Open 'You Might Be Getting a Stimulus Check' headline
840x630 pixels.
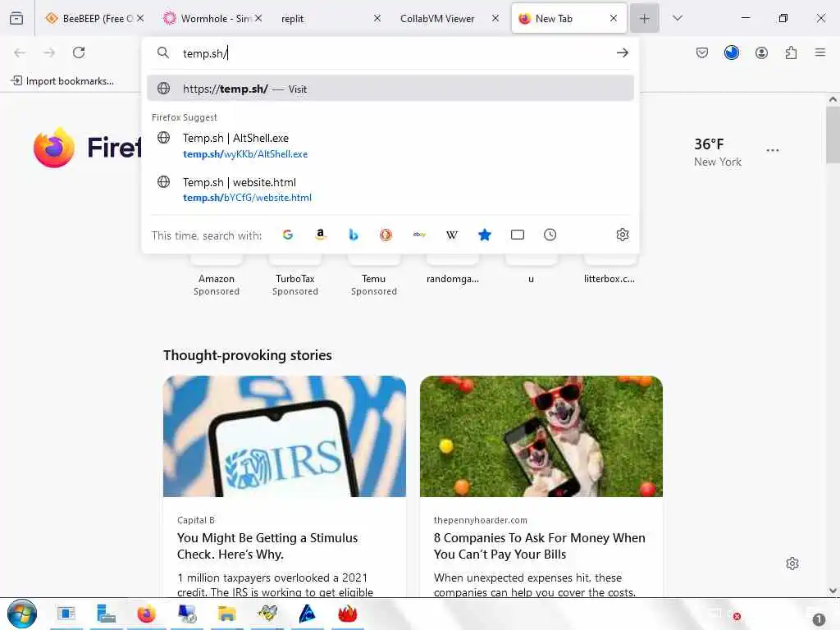point(267,546)
